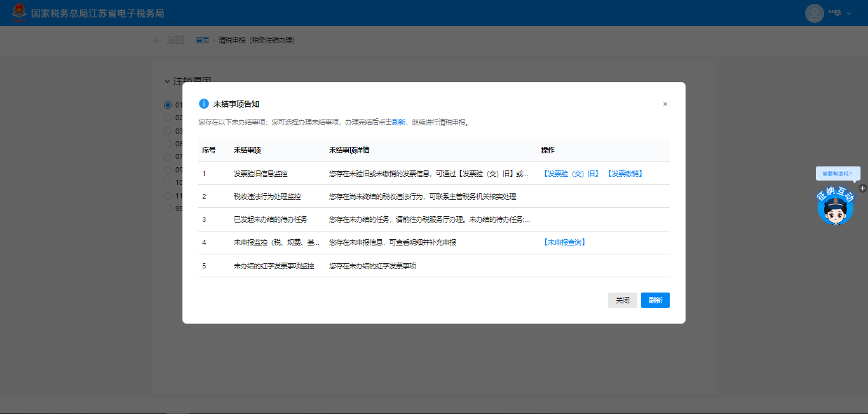
Task: Open the 【发票缴销】 link
Action: coord(624,174)
